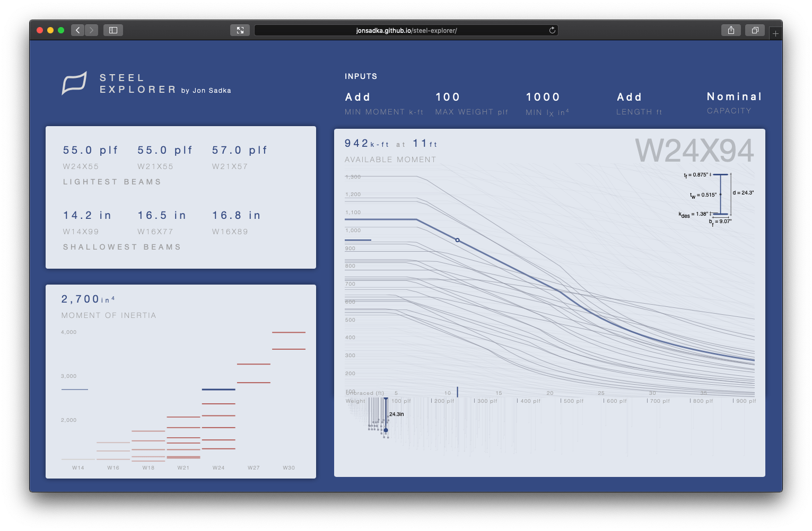Click the W18 column label
The height and width of the screenshot is (531, 812).
pos(149,468)
